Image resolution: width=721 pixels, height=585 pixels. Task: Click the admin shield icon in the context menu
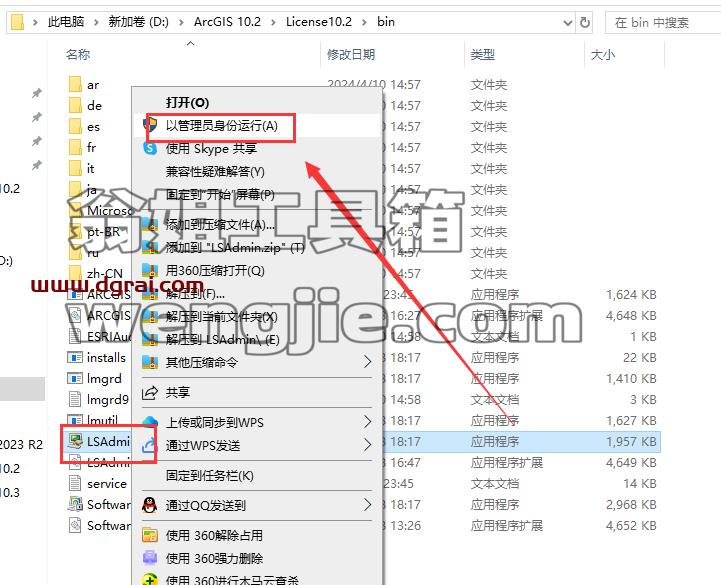point(150,124)
